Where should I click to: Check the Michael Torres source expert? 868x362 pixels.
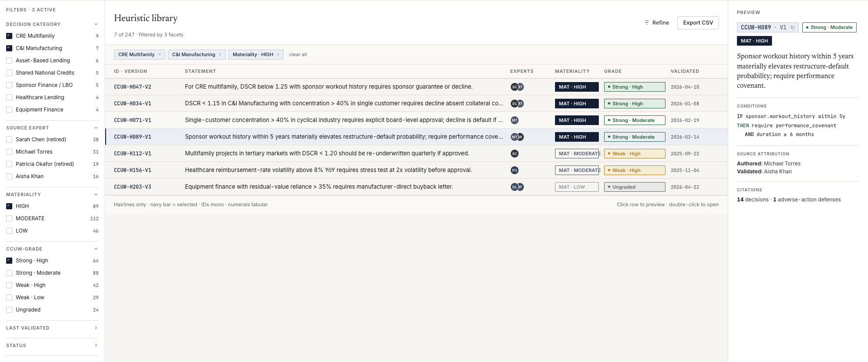(x=9, y=152)
